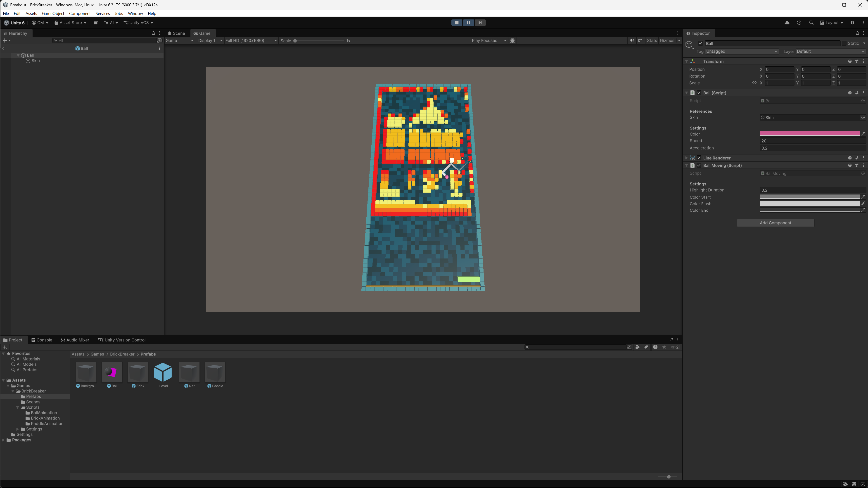Image resolution: width=868 pixels, height=488 pixels.
Task: Click the Step frame button
Action: pos(480,23)
